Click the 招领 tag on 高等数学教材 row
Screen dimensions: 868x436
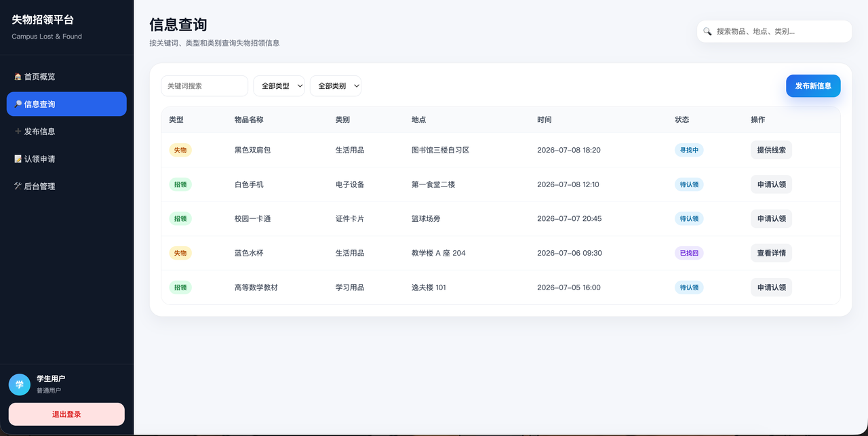180,288
